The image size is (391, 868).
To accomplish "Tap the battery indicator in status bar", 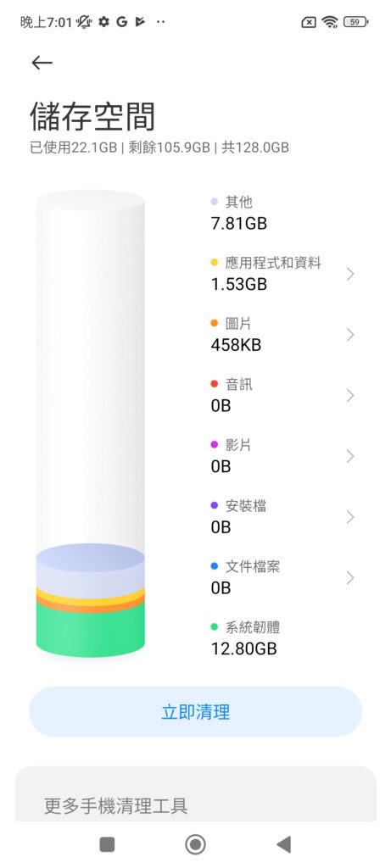I will pos(355,22).
